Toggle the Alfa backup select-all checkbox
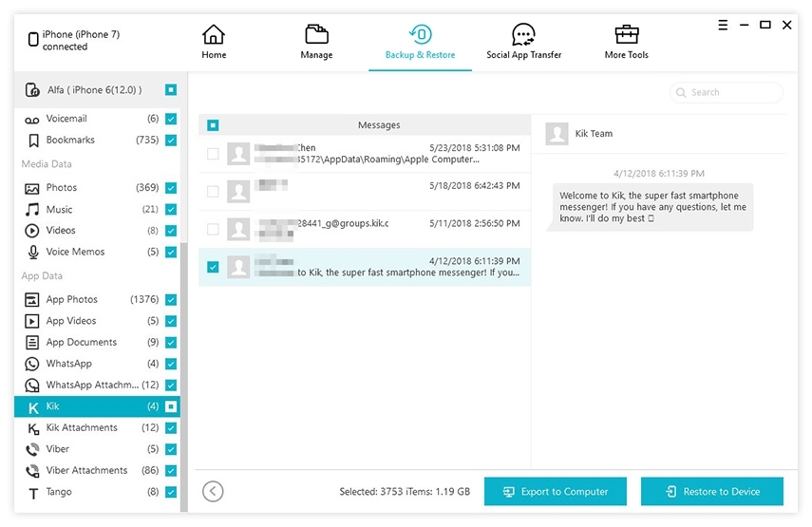 (x=171, y=90)
